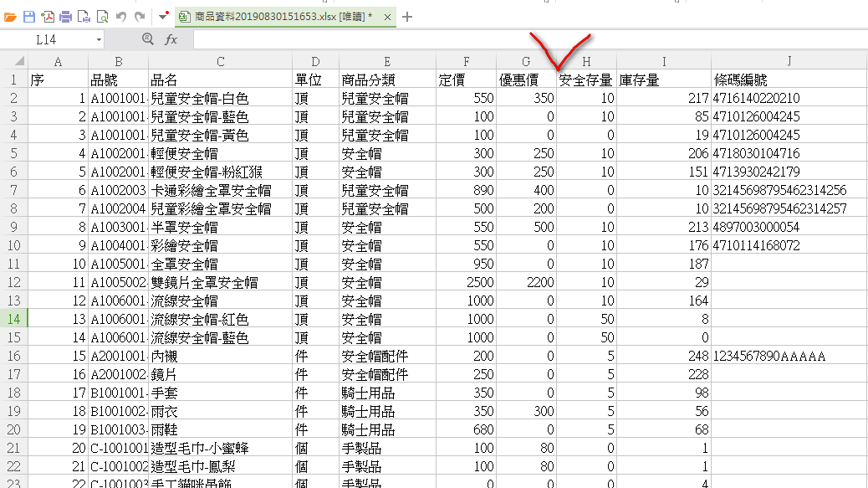Screen dimensions: 868x488
Task: Click the 條碼編號 header cell
Action: pyautogui.click(x=789, y=80)
